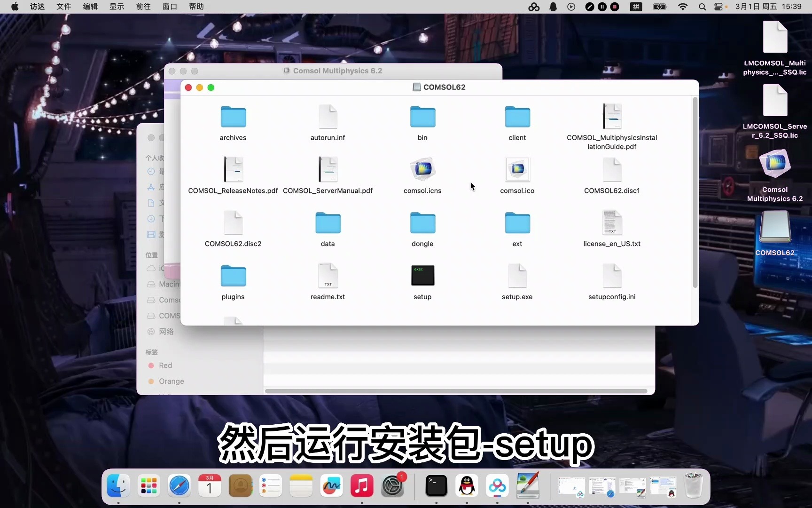
Task: Launch Safari from the Dock
Action: tap(179, 486)
